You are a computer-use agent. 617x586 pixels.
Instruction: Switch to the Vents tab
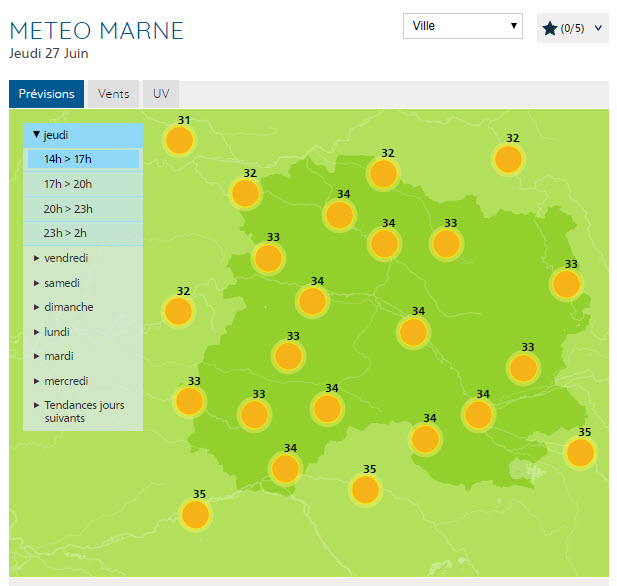(x=113, y=94)
